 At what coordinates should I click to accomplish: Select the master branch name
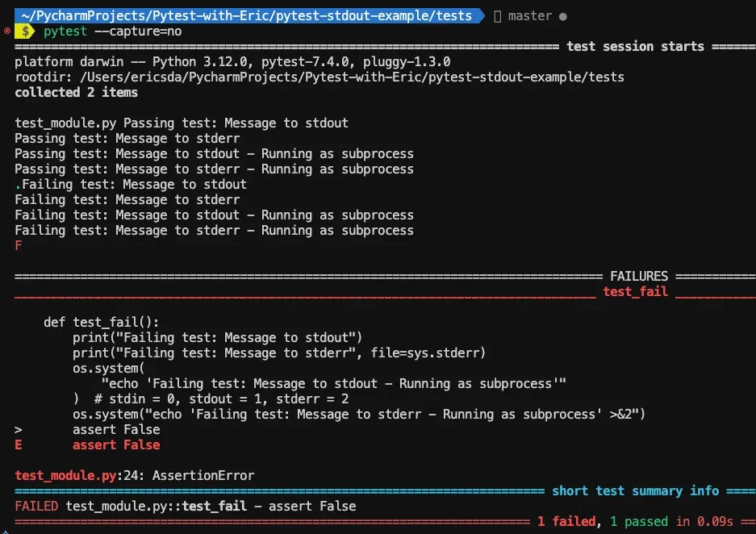530,16
